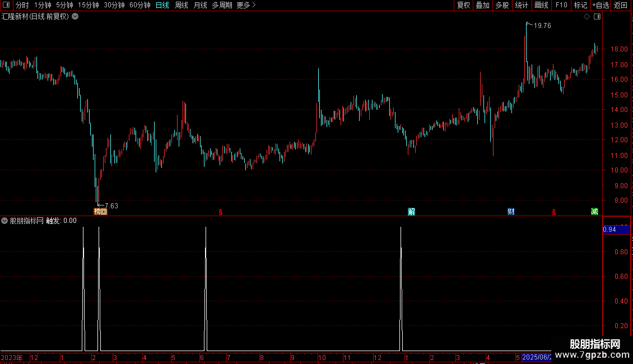Select the 30分钟 period

tap(114, 5)
